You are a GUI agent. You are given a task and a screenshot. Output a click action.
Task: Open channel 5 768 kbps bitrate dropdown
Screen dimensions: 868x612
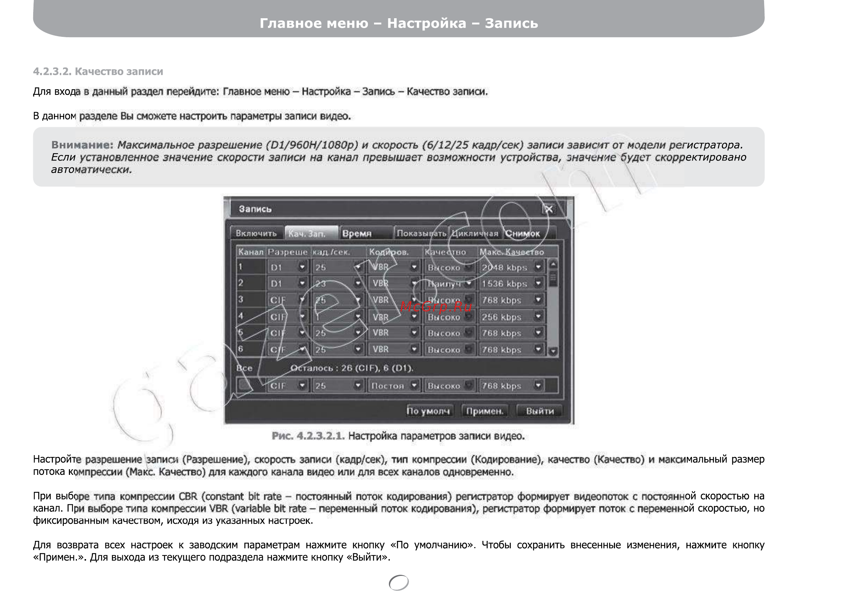[x=512, y=333]
